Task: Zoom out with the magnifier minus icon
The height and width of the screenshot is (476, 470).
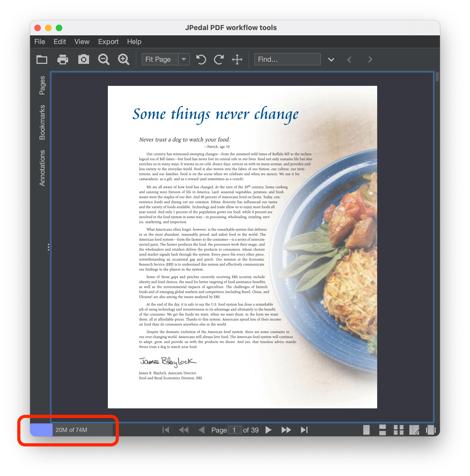Action: point(104,59)
